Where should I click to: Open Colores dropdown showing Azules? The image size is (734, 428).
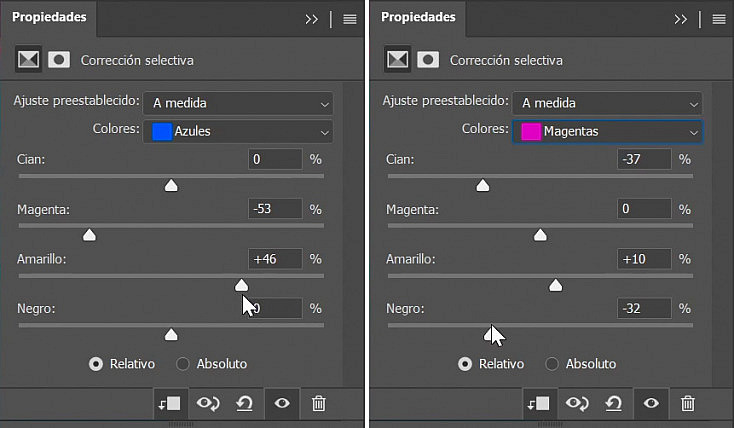[x=238, y=132]
